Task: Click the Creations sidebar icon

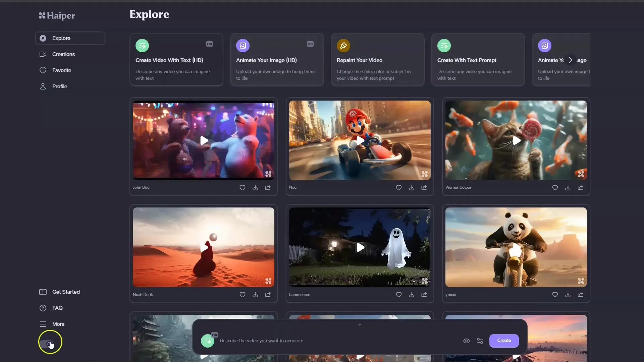Action: coord(43,54)
